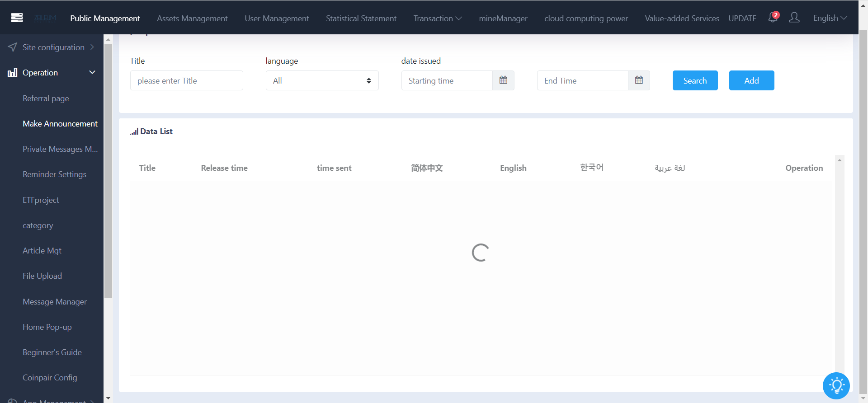
Task: Open Coinpair Config
Action: tap(50, 377)
